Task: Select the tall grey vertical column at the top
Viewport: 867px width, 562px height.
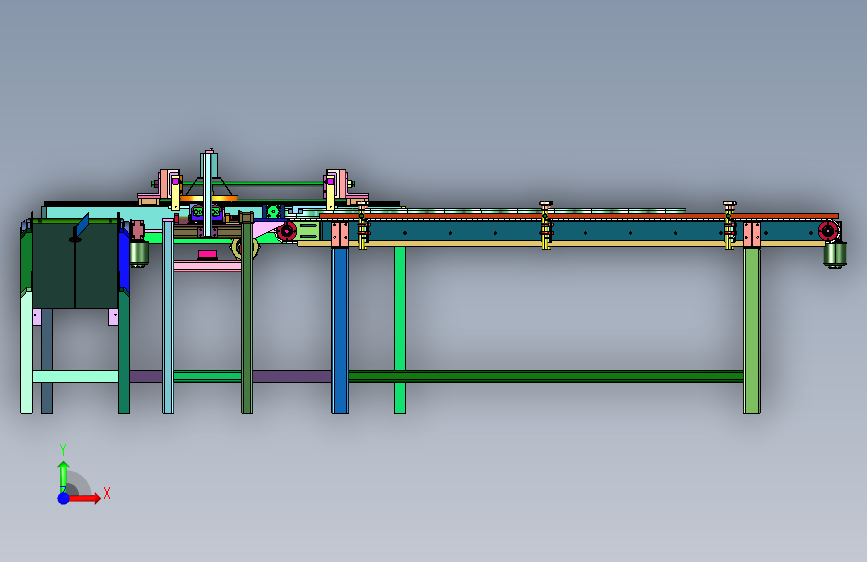Action: pos(209,192)
